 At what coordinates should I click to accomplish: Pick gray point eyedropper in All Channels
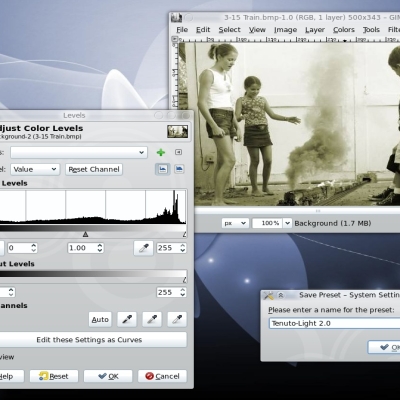pos(152,319)
